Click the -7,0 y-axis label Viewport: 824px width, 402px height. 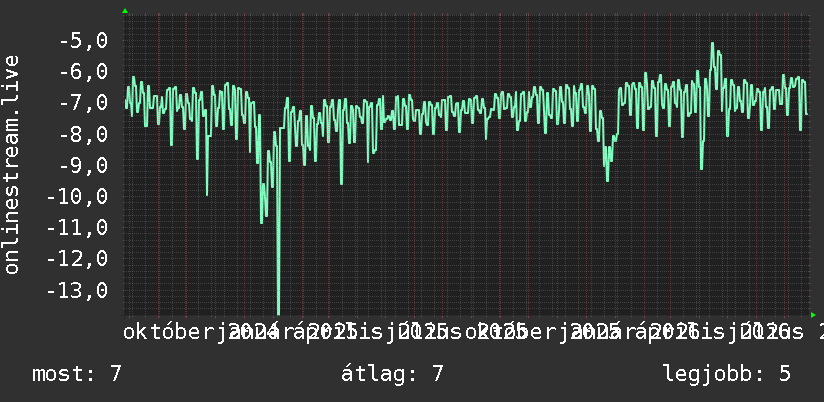[82, 102]
